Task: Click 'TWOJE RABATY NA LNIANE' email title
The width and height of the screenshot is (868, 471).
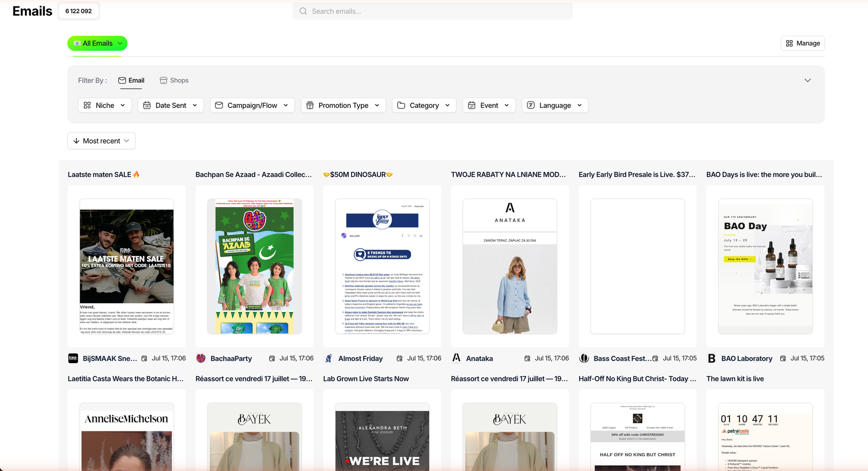Action: [x=508, y=175]
